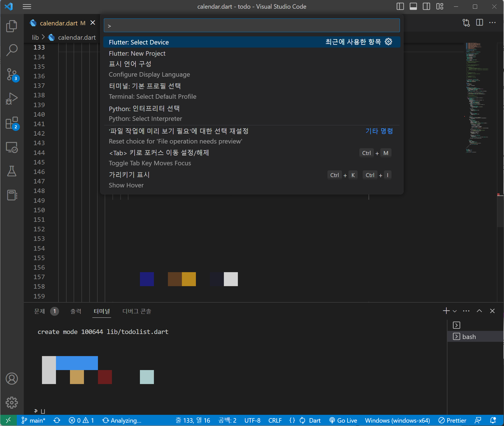Viewport: 504px width, 426px height.
Task: Close the bottom panel
Action: tap(493, 311)
